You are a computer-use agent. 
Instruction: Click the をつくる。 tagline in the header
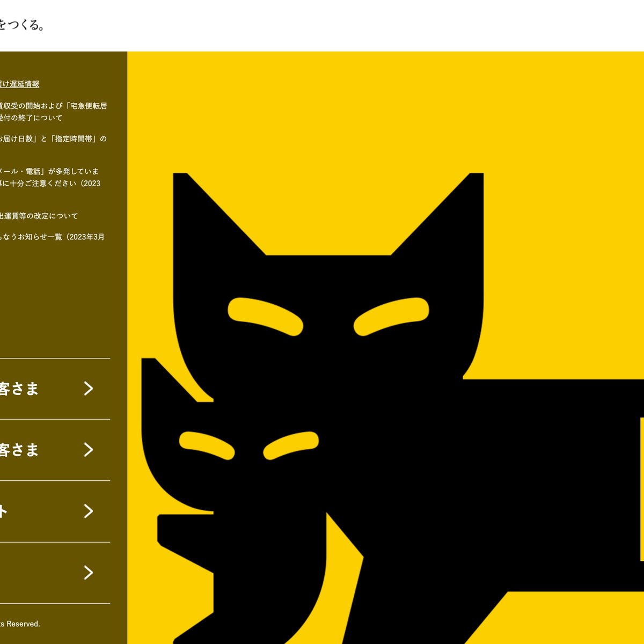(21, 25)
